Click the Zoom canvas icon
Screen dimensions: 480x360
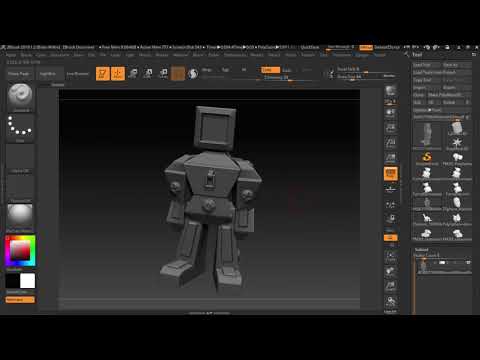(391, 129)
